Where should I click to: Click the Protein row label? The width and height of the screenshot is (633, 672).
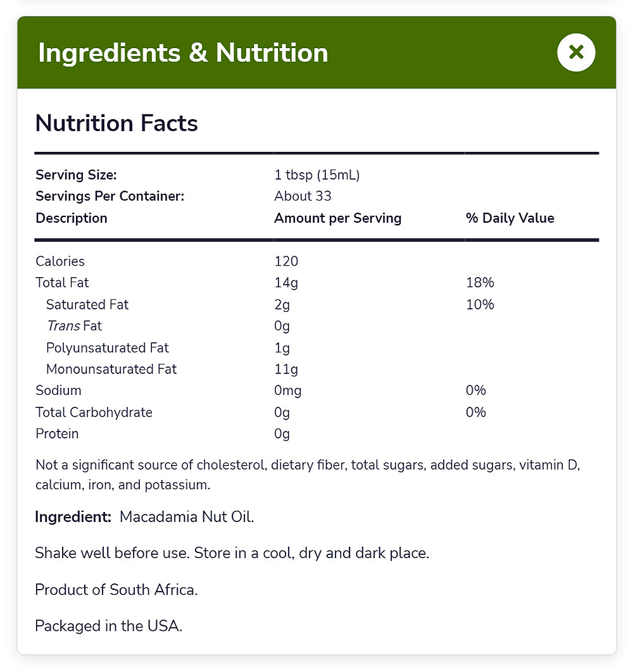57,433
